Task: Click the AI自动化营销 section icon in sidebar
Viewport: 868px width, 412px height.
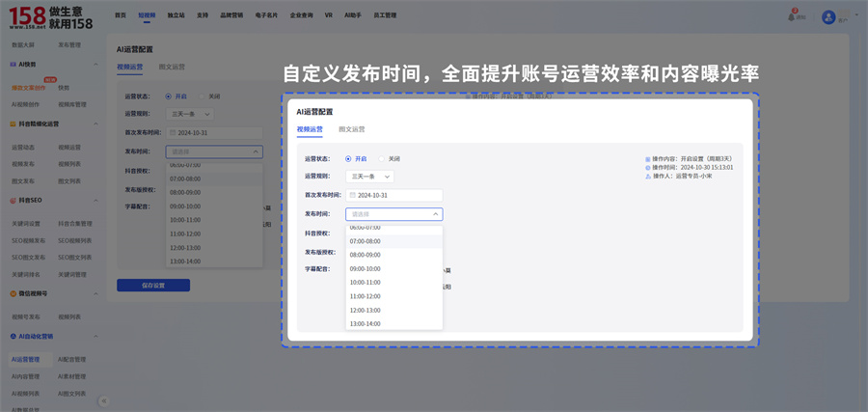Action: 14,336
